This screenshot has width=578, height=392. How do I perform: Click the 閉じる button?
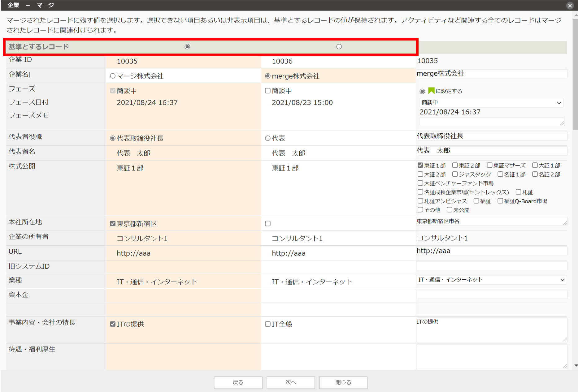pos(343,382)
